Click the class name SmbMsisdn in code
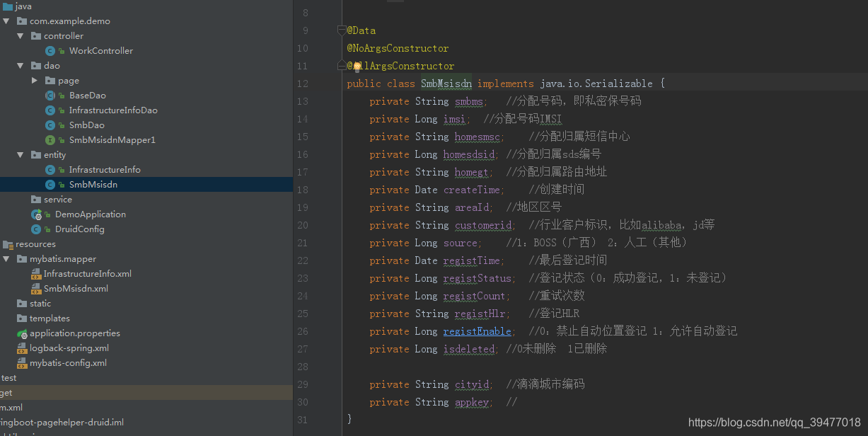The height and width of the screenshot is (436, 868). tap(446, 84)
